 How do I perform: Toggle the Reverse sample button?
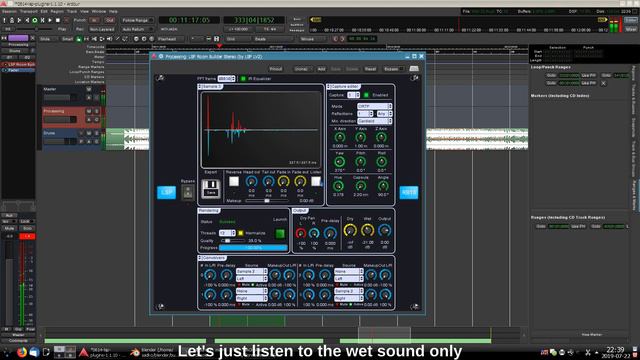click(234, 182)
